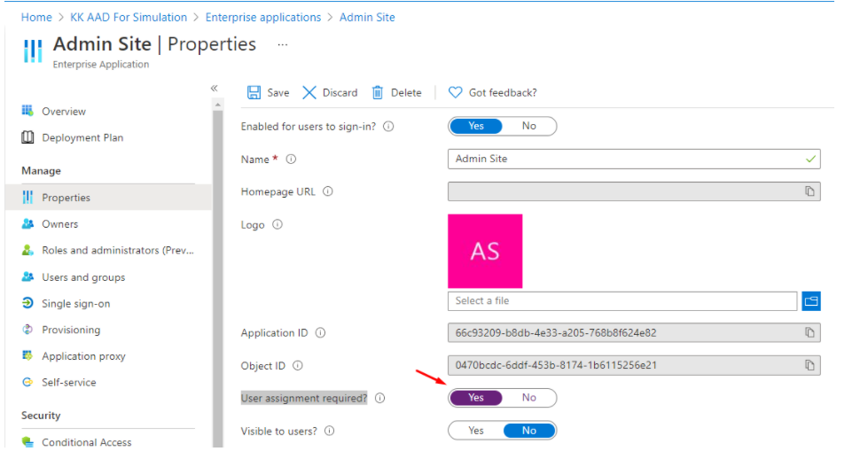Screen dimensions: 868x467
Task: Click the Users and groups icon
Action: (27, 276)
